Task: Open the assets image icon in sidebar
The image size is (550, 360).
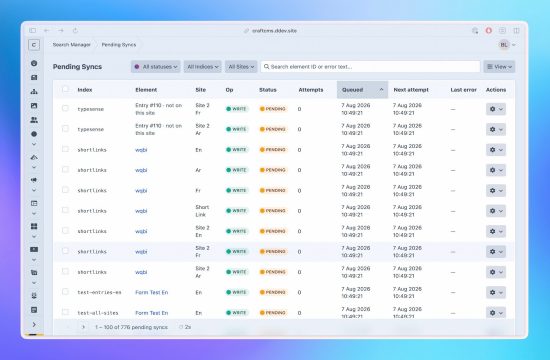Action: pyautogui.click(x=34, y=106)
